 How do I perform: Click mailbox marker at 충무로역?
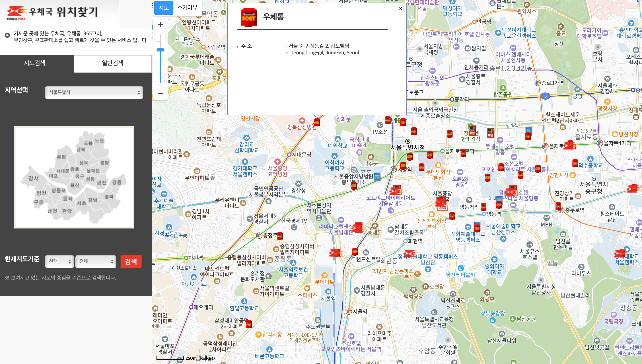(x=558, y=206)
